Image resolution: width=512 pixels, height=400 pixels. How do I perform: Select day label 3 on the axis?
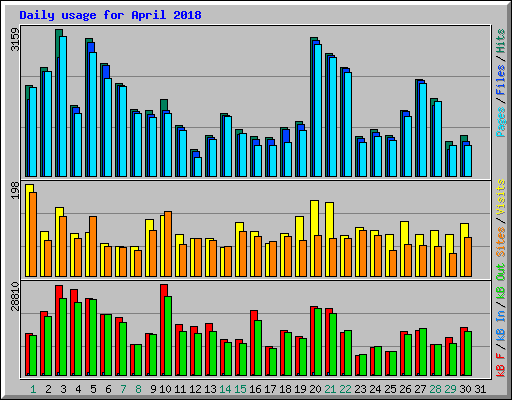pos(63,389)
